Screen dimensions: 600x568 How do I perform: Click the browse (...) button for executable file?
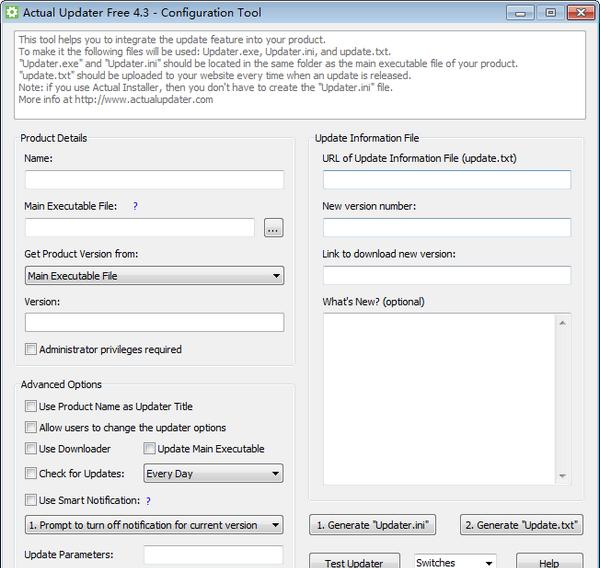tap(274, 228)
